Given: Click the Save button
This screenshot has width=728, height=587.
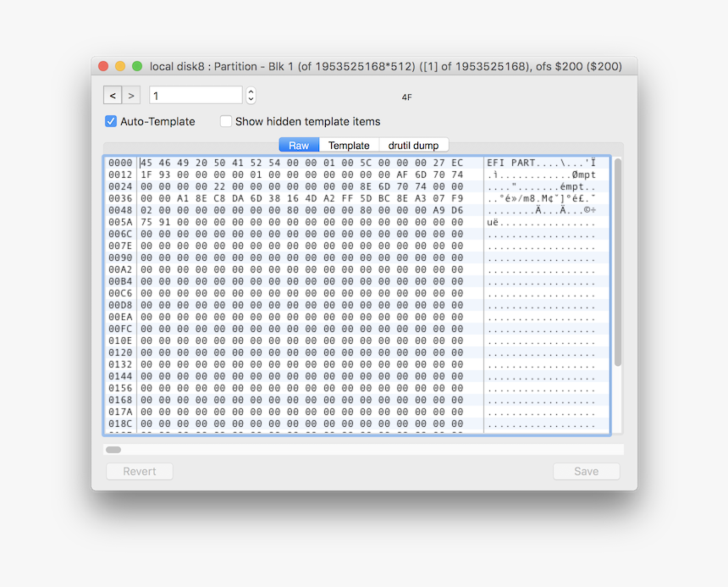Looking at the screenshot, I should [x=586, y=471].
